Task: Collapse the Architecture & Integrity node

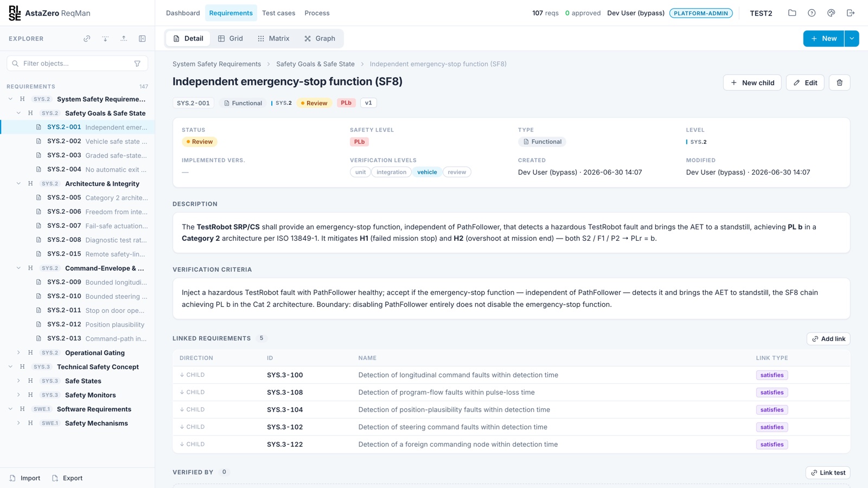Action: point(18,184)
